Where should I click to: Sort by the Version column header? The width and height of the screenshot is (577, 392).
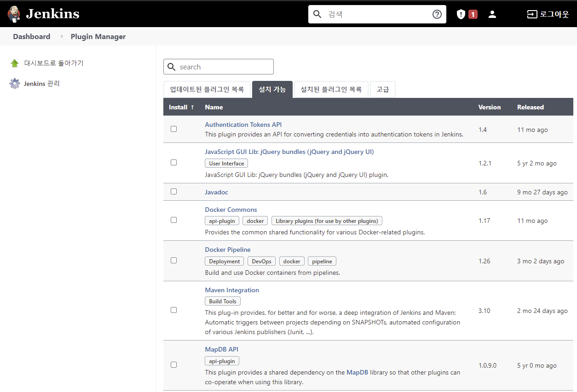(490, 107)
